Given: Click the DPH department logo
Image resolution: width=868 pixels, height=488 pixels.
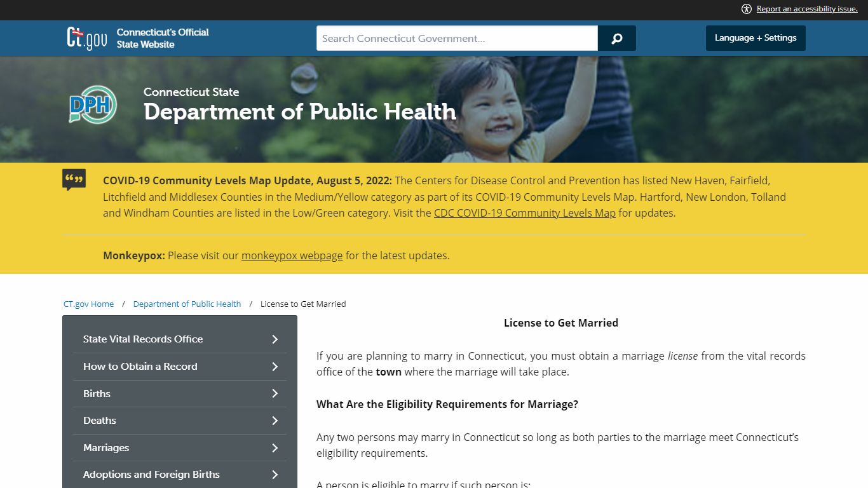Looking at the screenshot, I should 93,104.
